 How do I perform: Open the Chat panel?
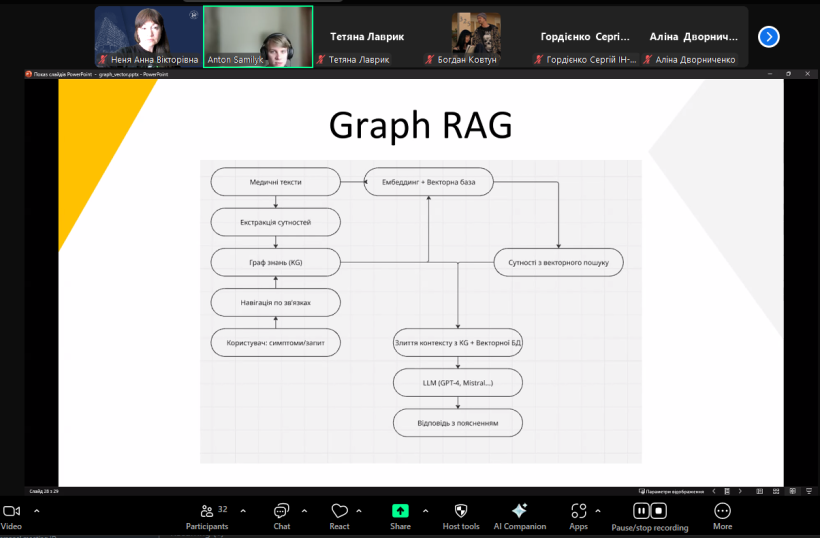(281, 511)
